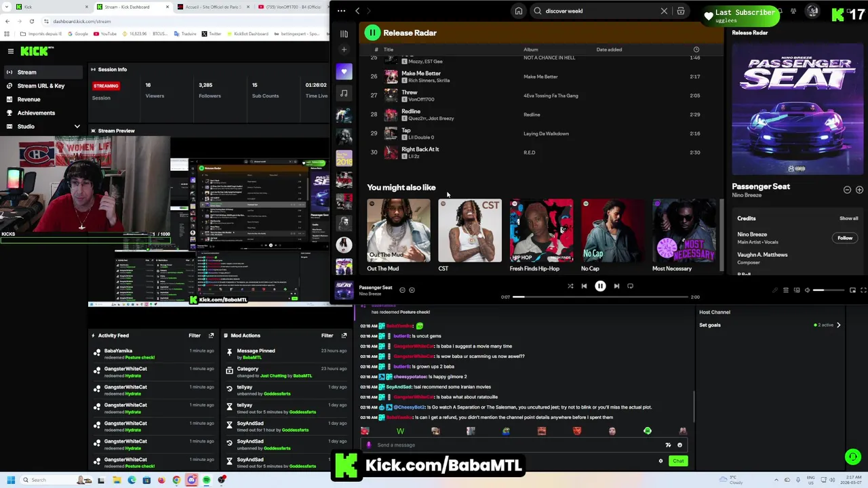
Task: Mute Spotify with speaker icon
Action: pyautogui.click(x=807, y=290)
